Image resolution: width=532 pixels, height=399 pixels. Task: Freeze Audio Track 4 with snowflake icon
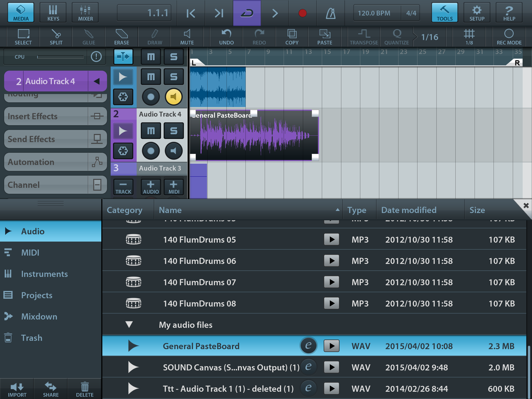pyautogui.click(x=123, y=151)
